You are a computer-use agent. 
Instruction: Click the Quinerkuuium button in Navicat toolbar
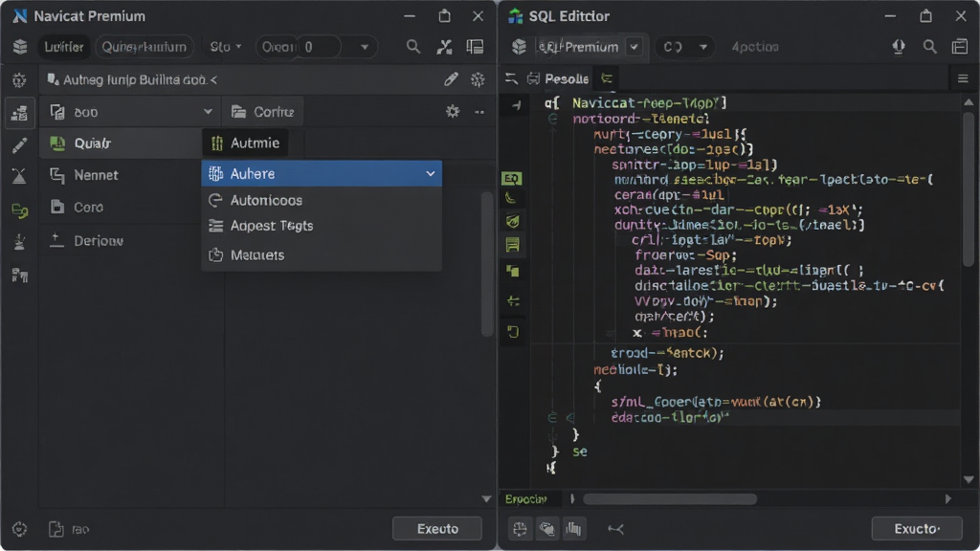[x=145, y=47]
